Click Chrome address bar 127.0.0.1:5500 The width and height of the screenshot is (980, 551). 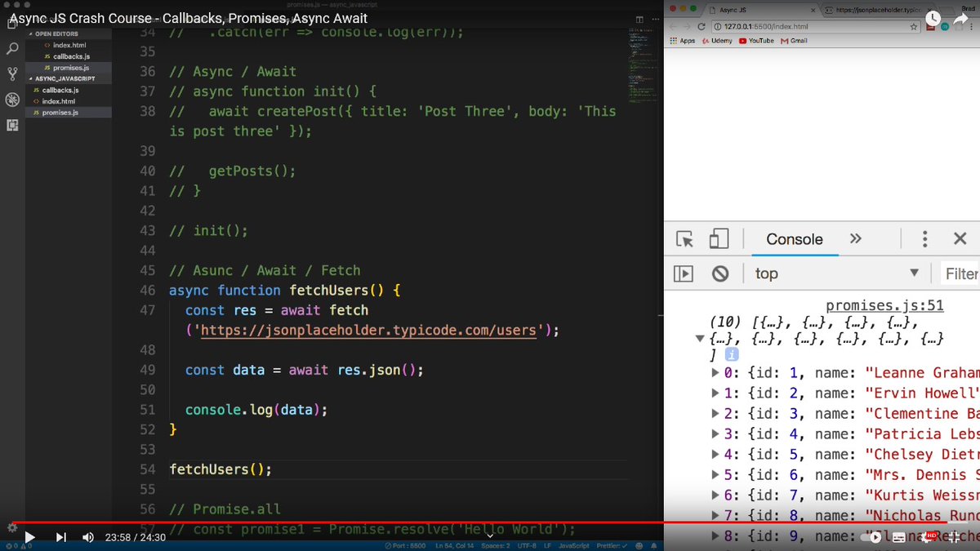(809, 27)
